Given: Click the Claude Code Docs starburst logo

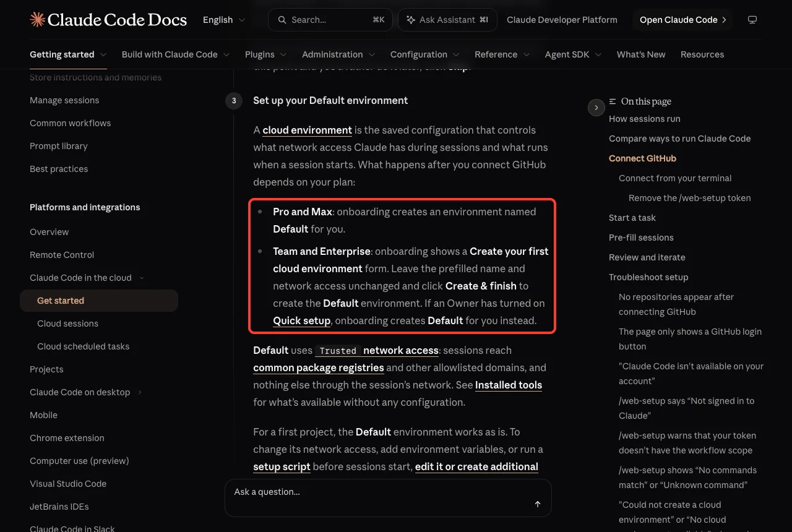Looking at the screenshot, I should coord(37,20).
